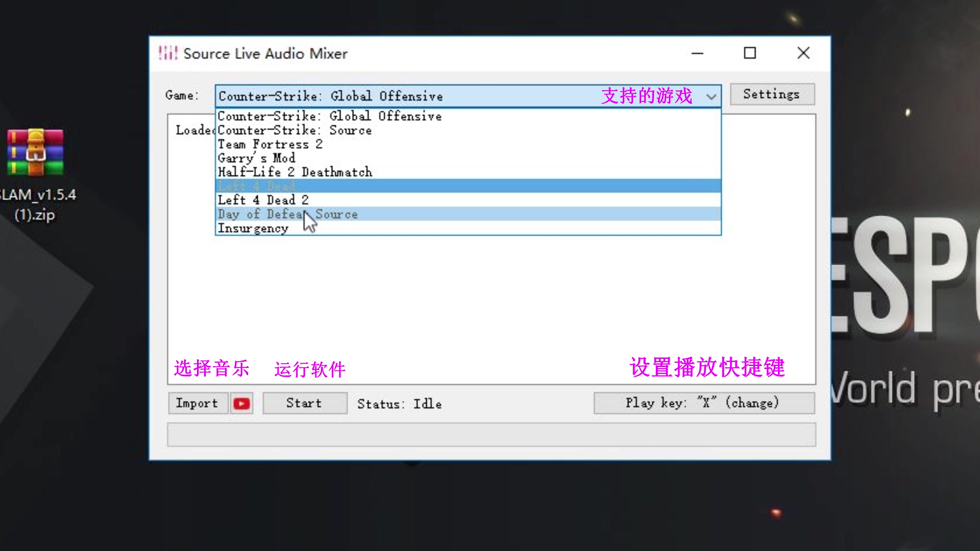Screen dimensions: 980x551
Task: Select Day of Defeat Source option
Action: coord(287,214)
